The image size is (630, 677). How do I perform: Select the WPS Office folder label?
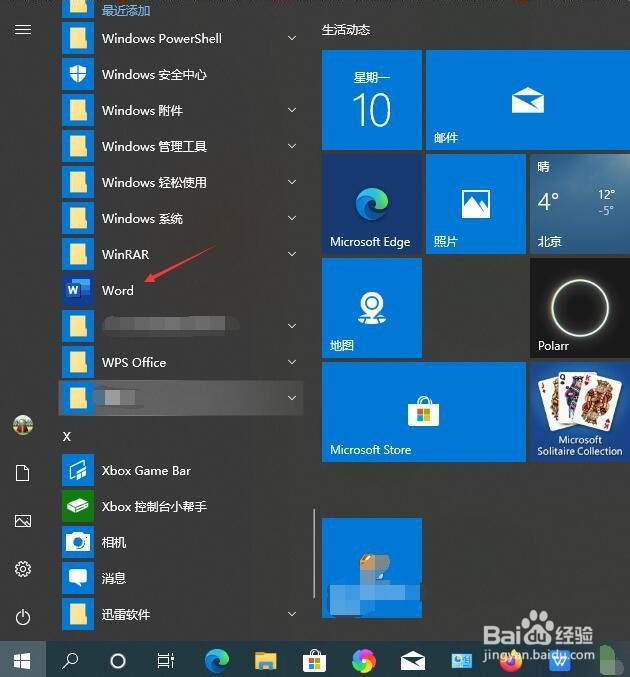[x=134, y=362]
